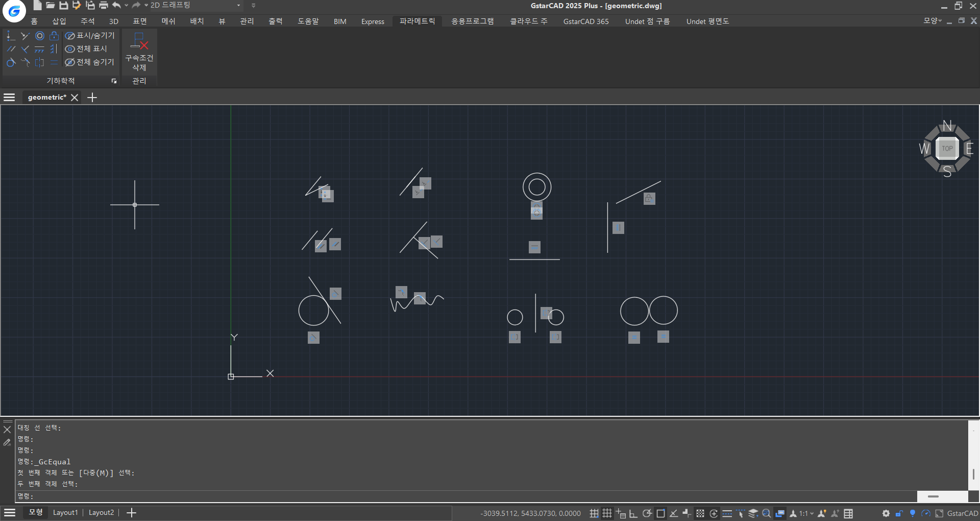The image size is (980, 521).
Task: Click the TOP face of the ViewCube
Action: [947, 148]
